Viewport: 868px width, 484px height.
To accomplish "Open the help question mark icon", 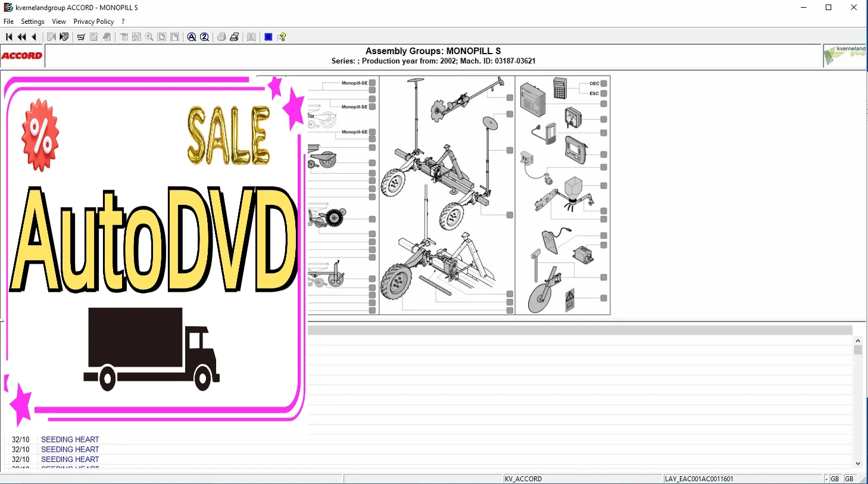I will pyautogui.click(x=282, y=37).
